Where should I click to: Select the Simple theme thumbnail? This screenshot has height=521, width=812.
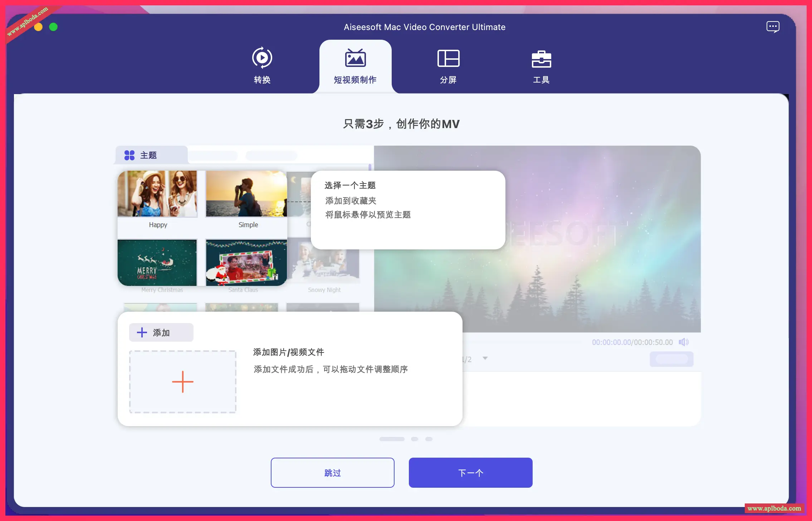click(x=246, y=194)
